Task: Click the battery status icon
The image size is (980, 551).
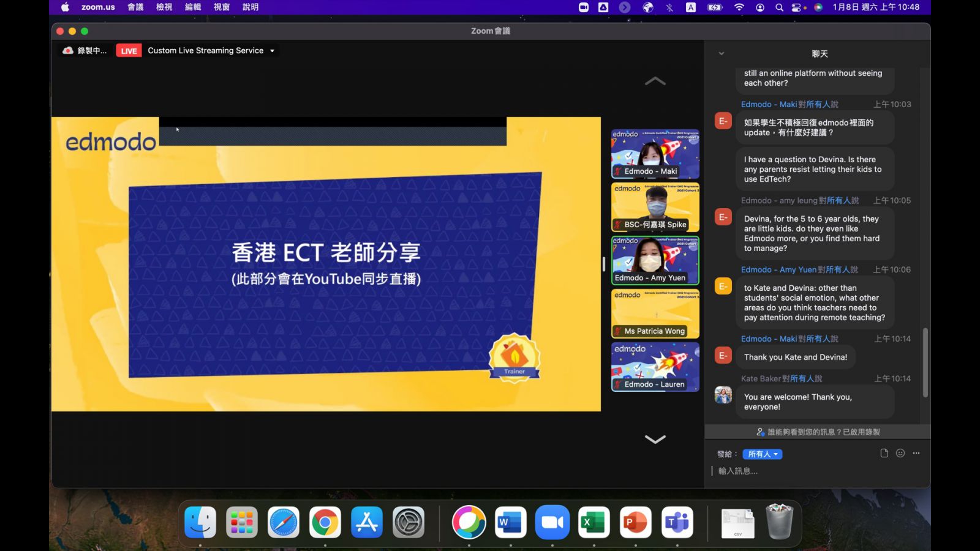Action: [715, 7]
